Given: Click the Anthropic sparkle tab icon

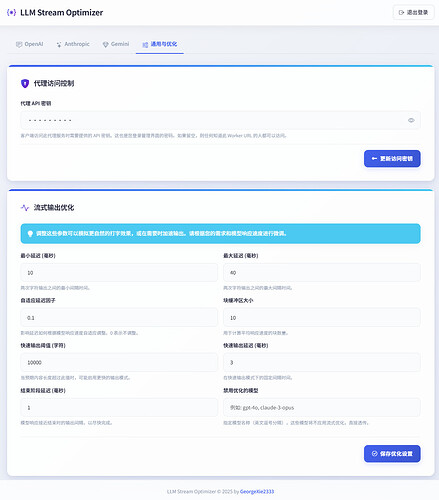Looking at the screenshot, I should pos(59,44).
